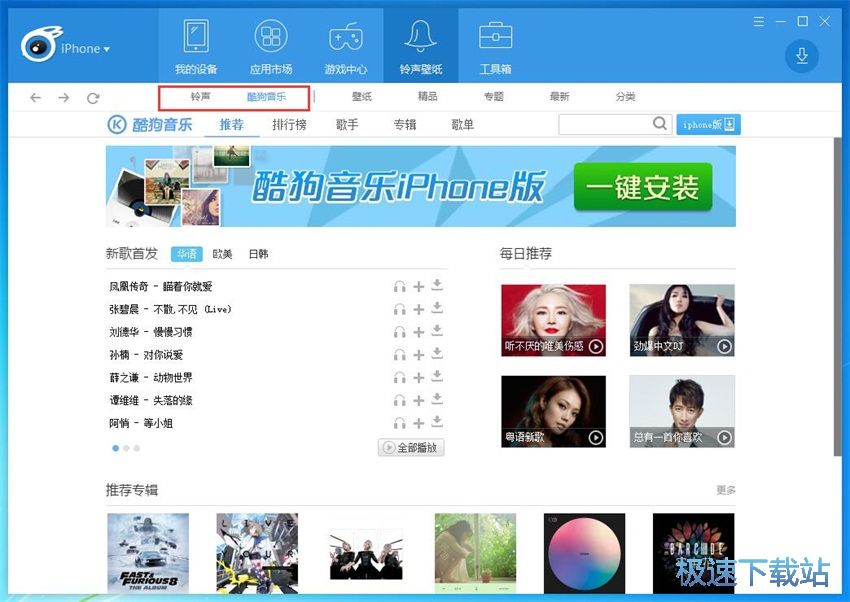Play 劲爆中文DJ playlist
This screenshot has height=602, width=850.
[x=724, y=346]
